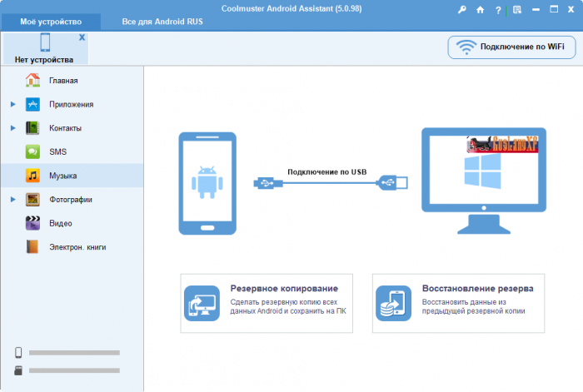Open SMS in the sidebar
Viewport: 583px width, 392px height.
point(72,152)
